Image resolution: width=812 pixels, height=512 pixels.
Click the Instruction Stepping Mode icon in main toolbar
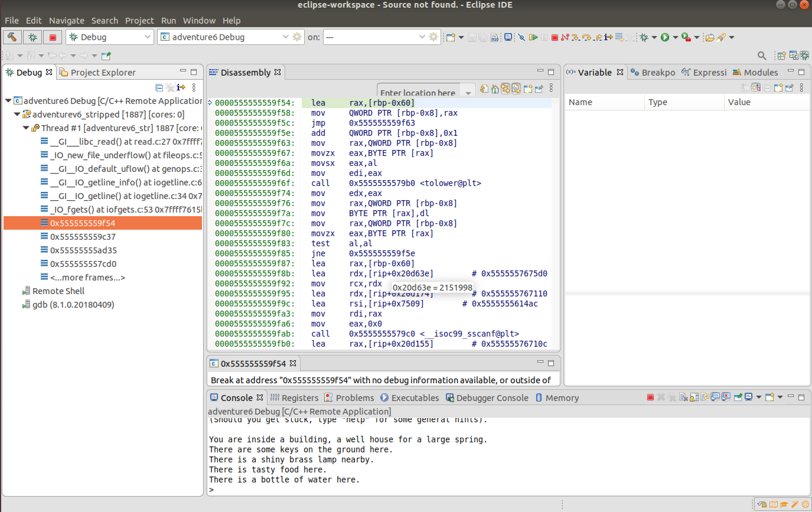click(x=608, y=37)
